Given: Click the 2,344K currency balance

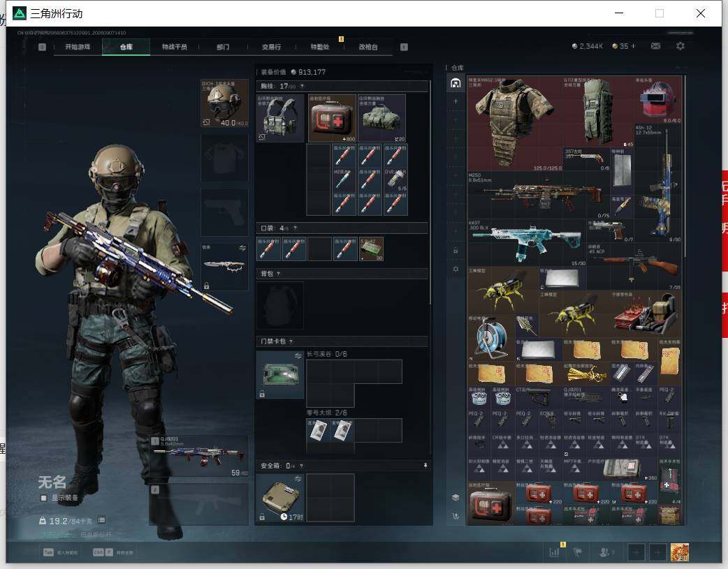Looking at the screenshot, I should (588, 46).
